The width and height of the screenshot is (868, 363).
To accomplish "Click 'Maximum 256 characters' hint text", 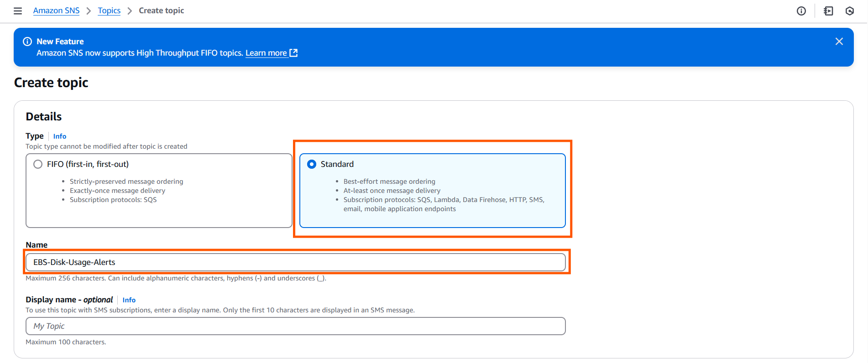I will (x=176, y=278).
